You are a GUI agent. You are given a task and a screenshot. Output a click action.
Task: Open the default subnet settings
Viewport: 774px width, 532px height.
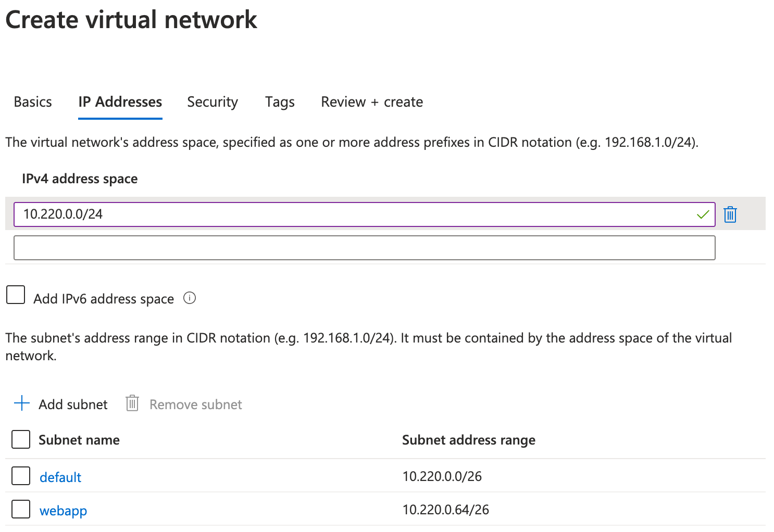(x=60, y=476)
